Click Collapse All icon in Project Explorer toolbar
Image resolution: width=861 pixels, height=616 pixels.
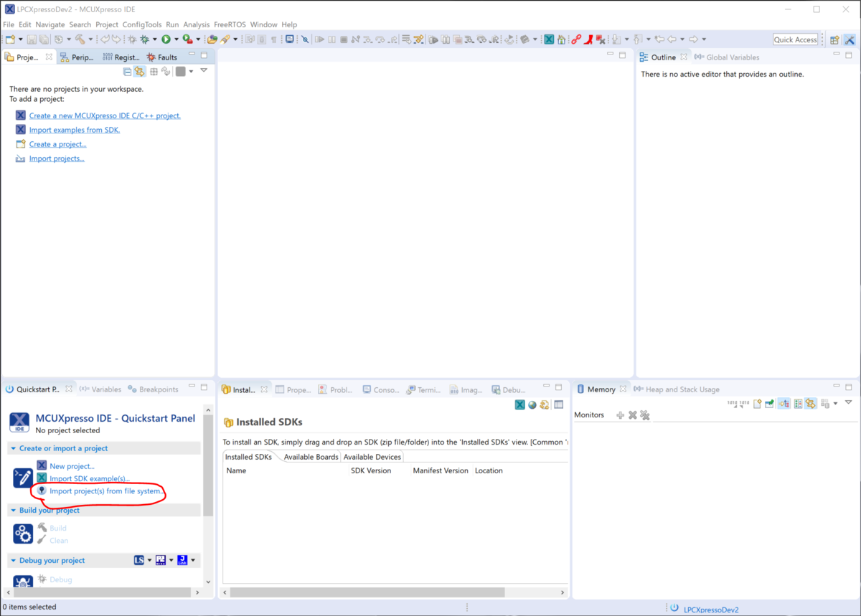127,72
